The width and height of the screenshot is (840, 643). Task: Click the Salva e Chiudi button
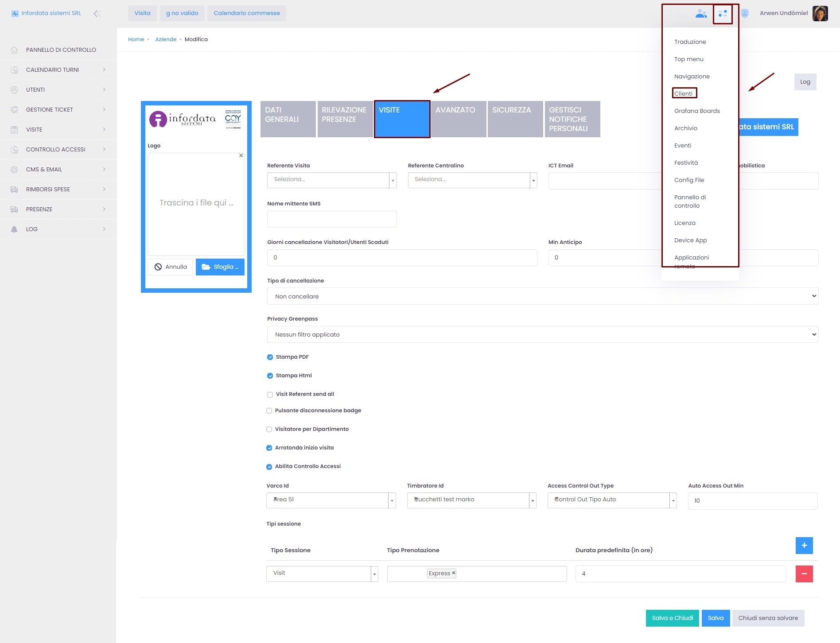(672, 618)
